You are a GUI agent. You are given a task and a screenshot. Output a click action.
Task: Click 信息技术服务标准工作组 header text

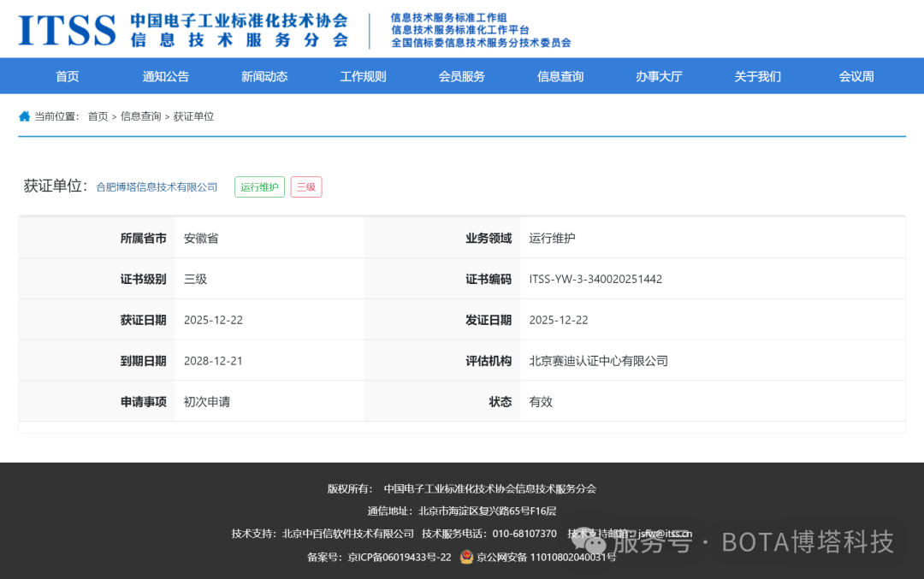(449, 18)
